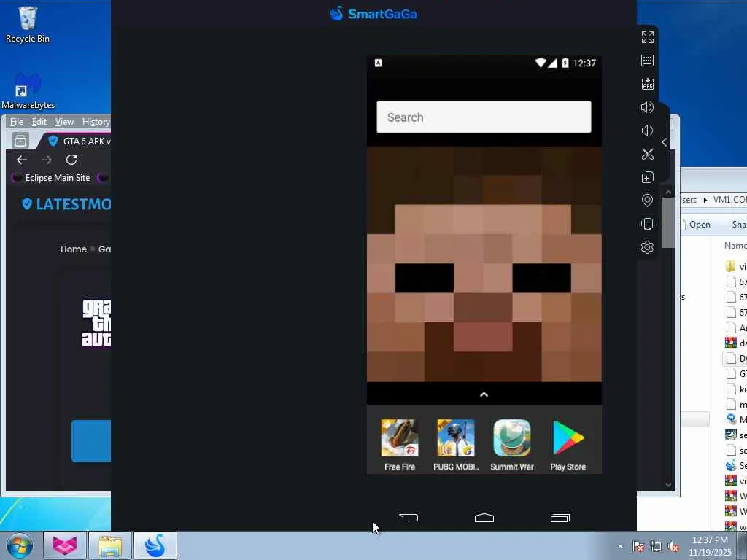Click the keyboard indicator in Android status bar
The image size is (747, 560).
(x=379, y=63)
